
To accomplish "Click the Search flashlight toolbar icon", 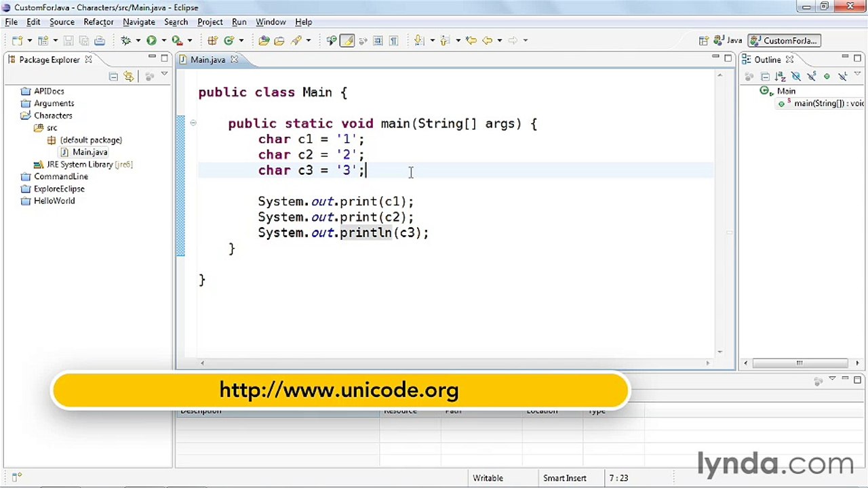I will coord(296,41).
